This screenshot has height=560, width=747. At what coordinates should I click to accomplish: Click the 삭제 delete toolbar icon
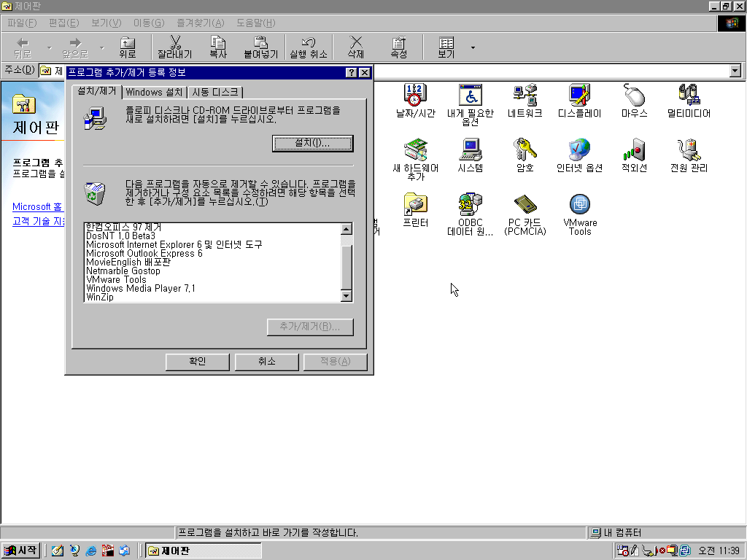coord(356,47)
